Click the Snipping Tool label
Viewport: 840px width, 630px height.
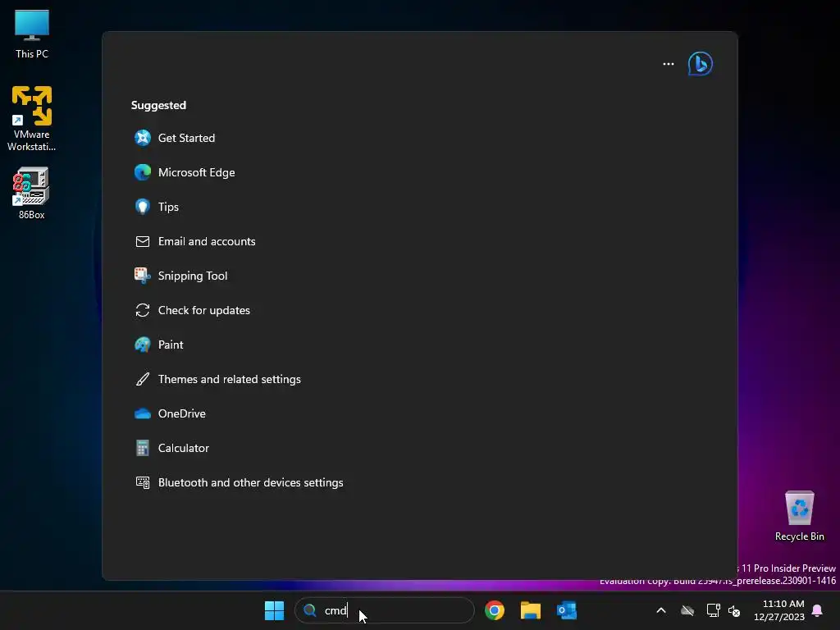[193, 276]
